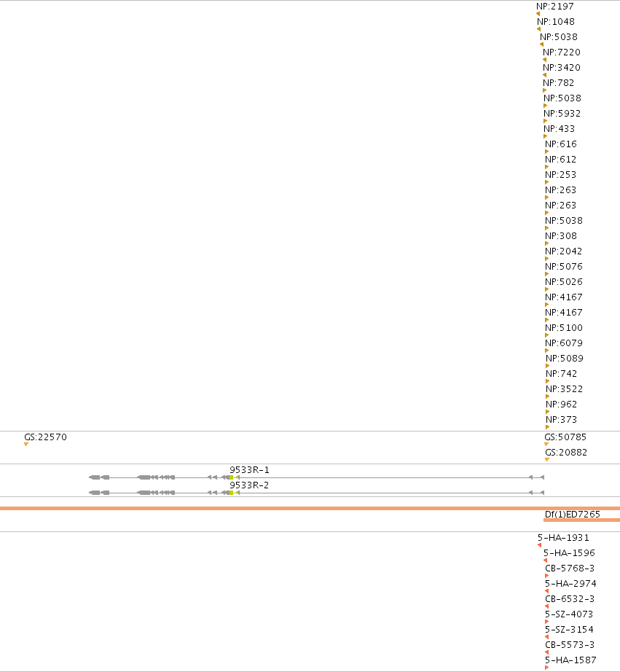Screen dimensions: 620x672
Task: Click the triangle marker beneath NP:2197
Action: [538, 14]
